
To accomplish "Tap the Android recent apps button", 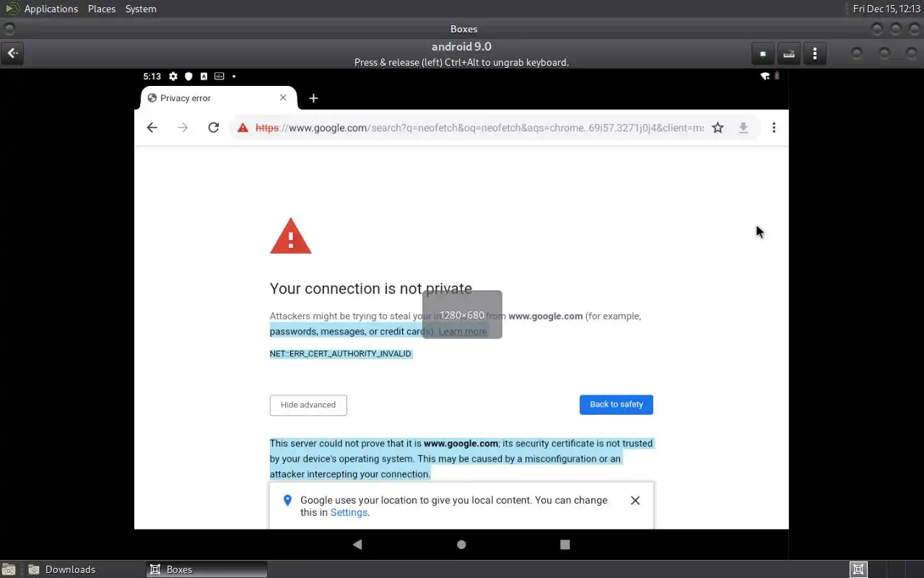I will [x=565, y=544].
